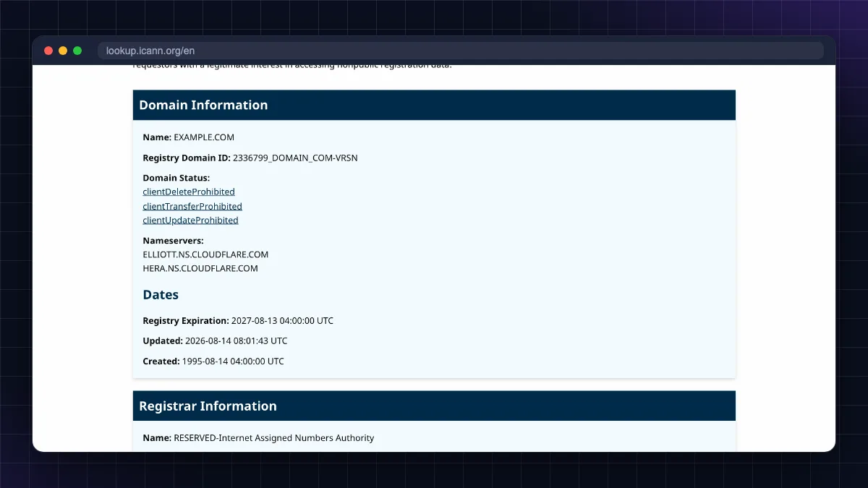Click the lookup.icann.org/en address bar
This screenshot has width=868, height=488.
pyautogui.click(x=460, y=51)
